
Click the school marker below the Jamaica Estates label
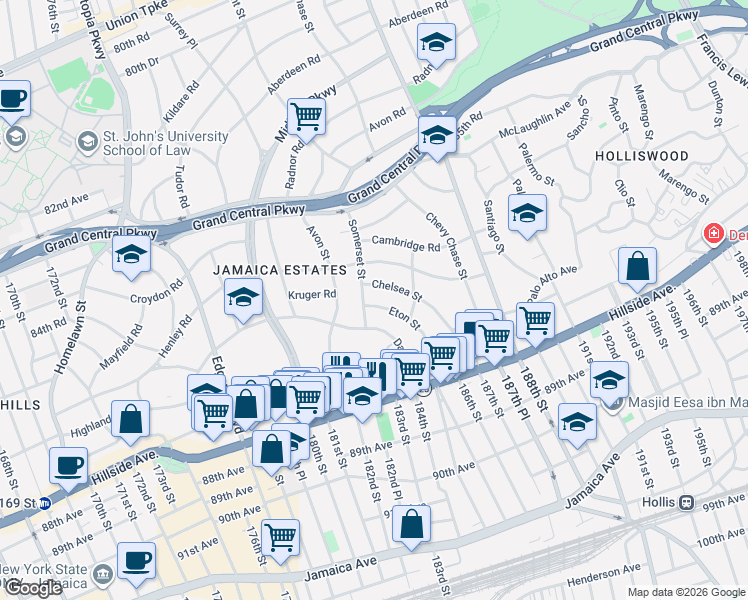[x=243, y=300]
